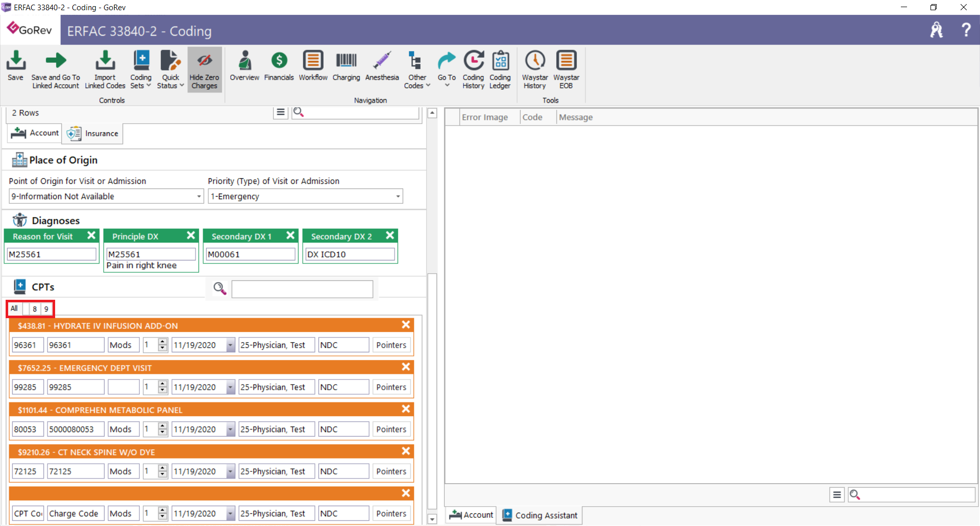980x526 pixels.
Task: Click Mods for CPT 96361
Action: [124, 345]
